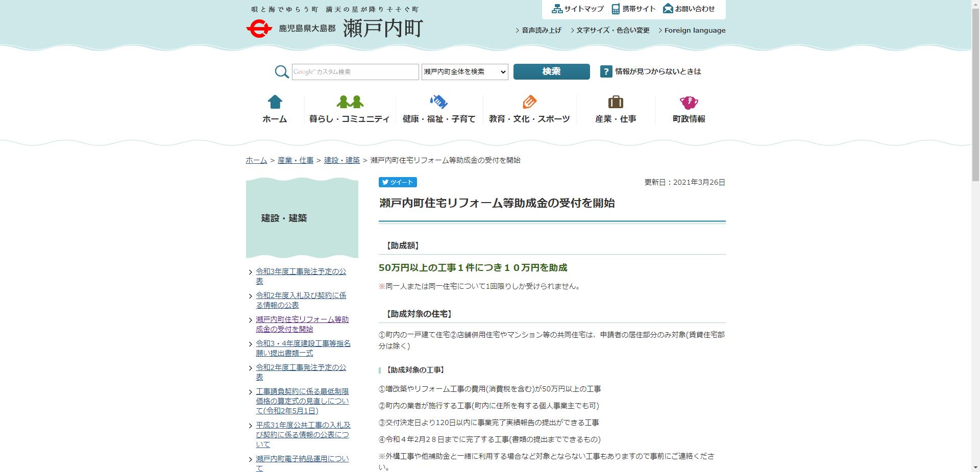Open the mobile site (携帯サイト) page
This screenshot has width=980, height=472.
[634, 9]
